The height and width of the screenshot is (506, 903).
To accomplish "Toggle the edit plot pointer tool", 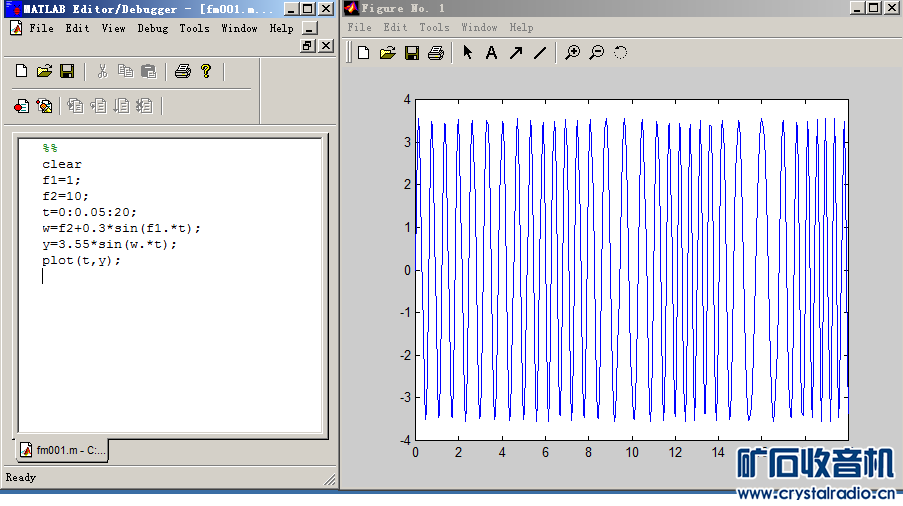I will [467, 53].
